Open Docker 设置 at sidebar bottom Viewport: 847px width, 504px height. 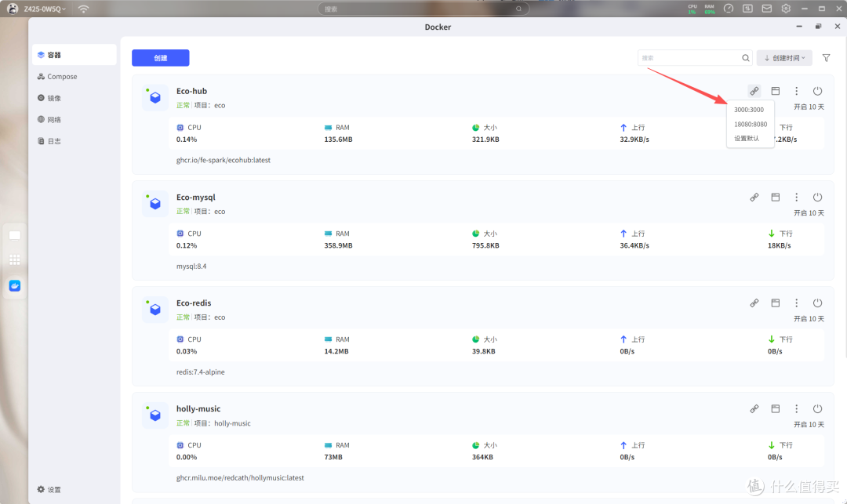[x=49, y=489]
